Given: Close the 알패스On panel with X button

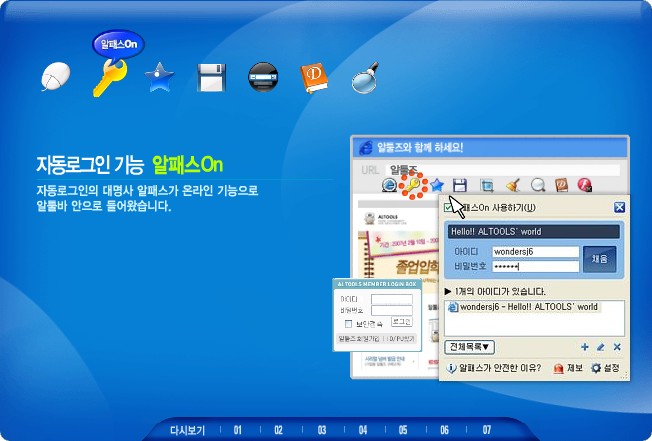Looking at the screenshot, I should tap(619, 207).
